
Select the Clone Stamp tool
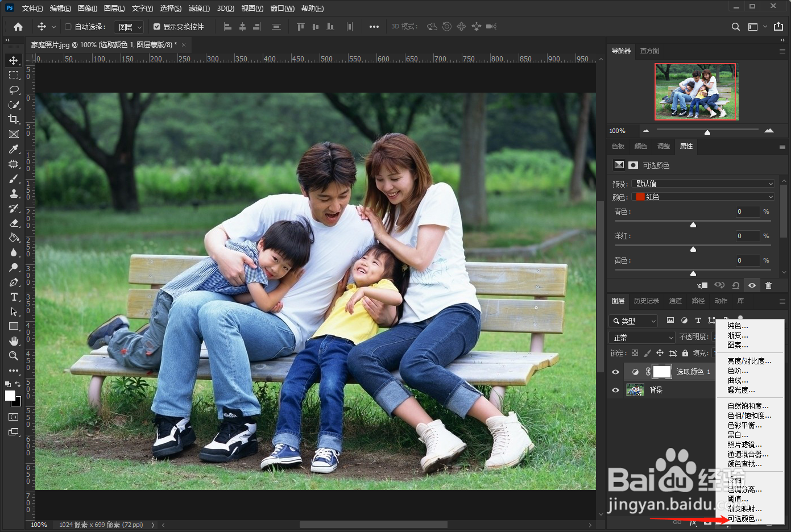[x=14, y=193]
